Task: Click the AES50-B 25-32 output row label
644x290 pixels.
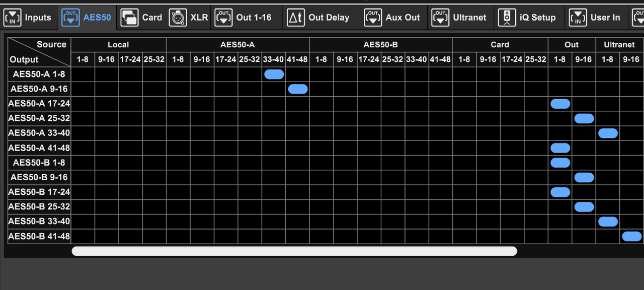Action: [39, 206]
